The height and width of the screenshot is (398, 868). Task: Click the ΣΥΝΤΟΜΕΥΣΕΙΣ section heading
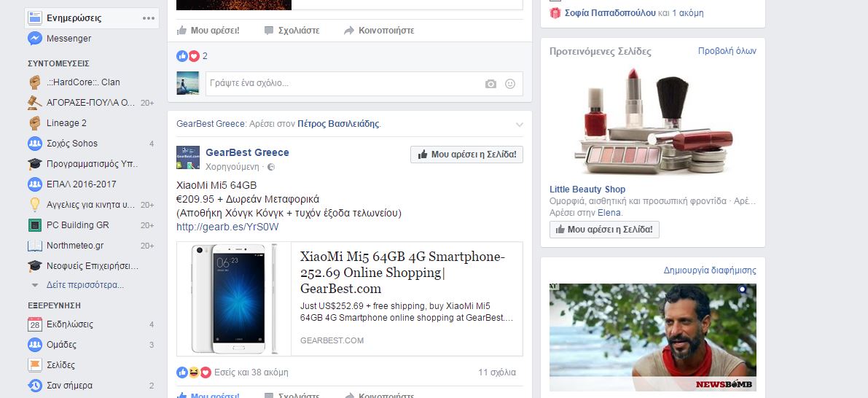click(x=59, y=63)
